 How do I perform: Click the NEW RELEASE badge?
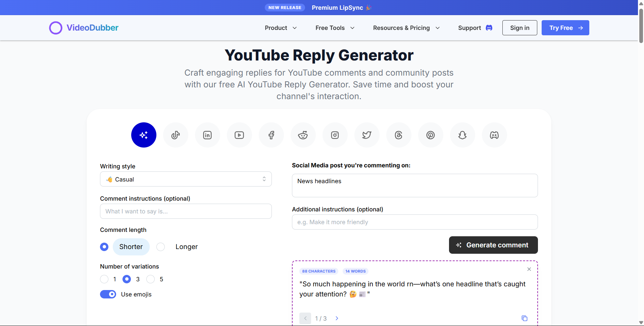[285, 7]
